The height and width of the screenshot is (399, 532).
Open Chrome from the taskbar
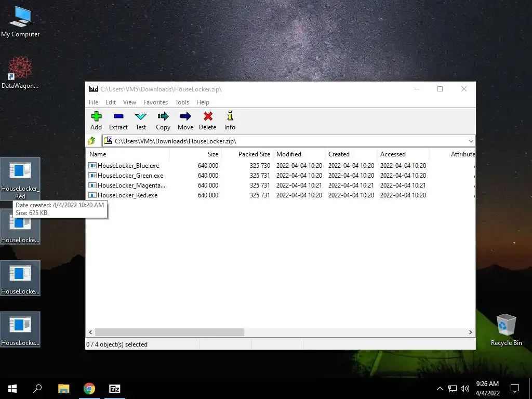pos(89,389)
